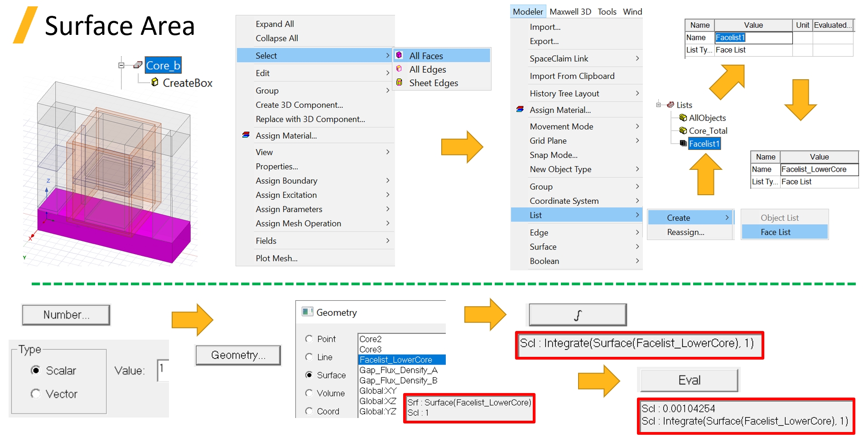
Task: Click the All Faces icon in submenu
Action: click(x=399, y=55)
